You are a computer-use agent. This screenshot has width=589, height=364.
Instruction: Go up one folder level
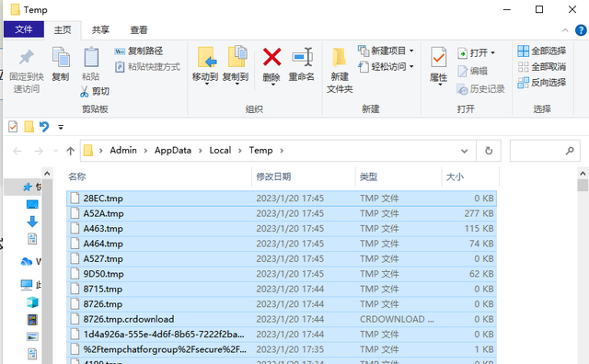pyautogui.click(x=70, y=151)
